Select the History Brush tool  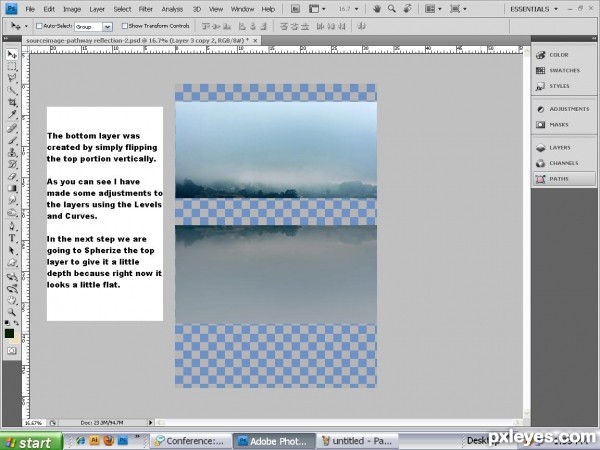point(12,164)
